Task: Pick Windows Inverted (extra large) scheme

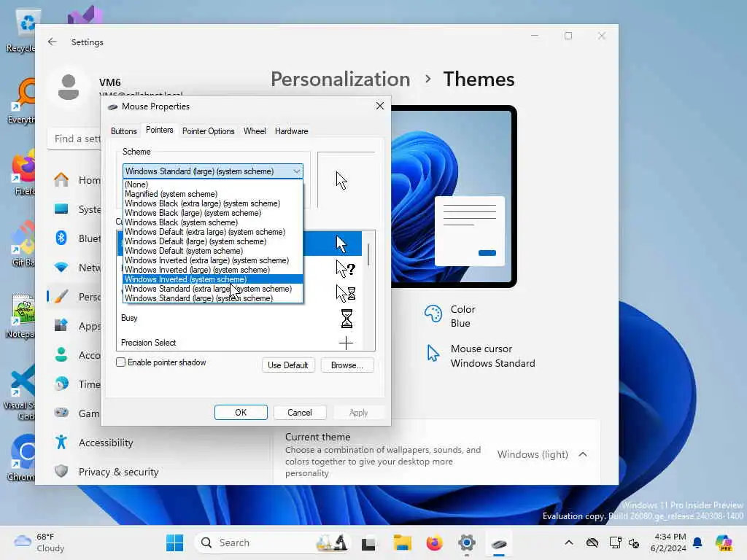Action: coord(213,260)
